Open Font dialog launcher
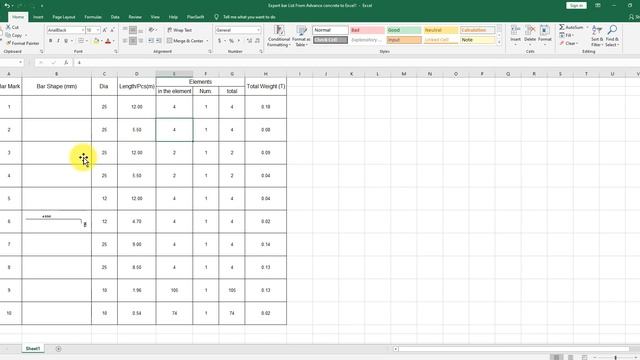 pyautogui.click(x=116, y=52)
